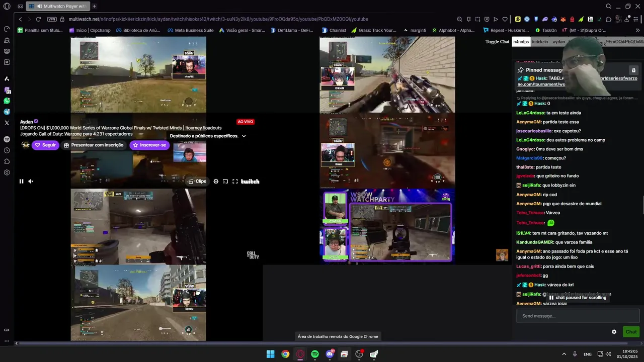The width and height of the screenshot is (644, 362).
Task: Open the Windows Start menu
Action: pos(270,354)
